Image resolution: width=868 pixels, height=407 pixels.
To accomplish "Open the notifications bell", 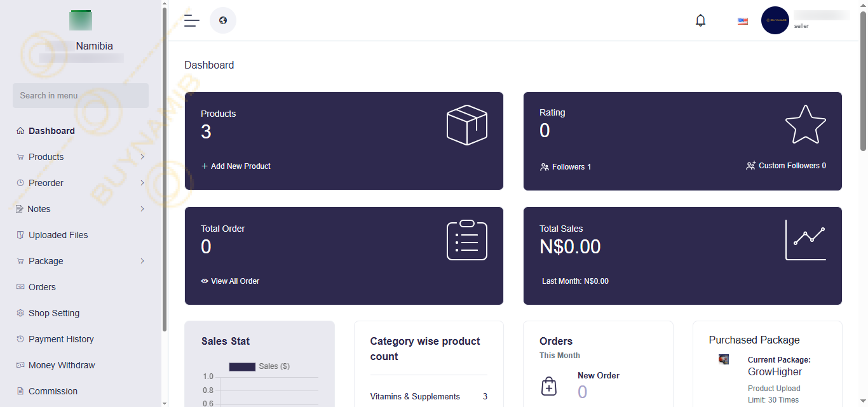I will pyautogui.click(x=700, y=20).
